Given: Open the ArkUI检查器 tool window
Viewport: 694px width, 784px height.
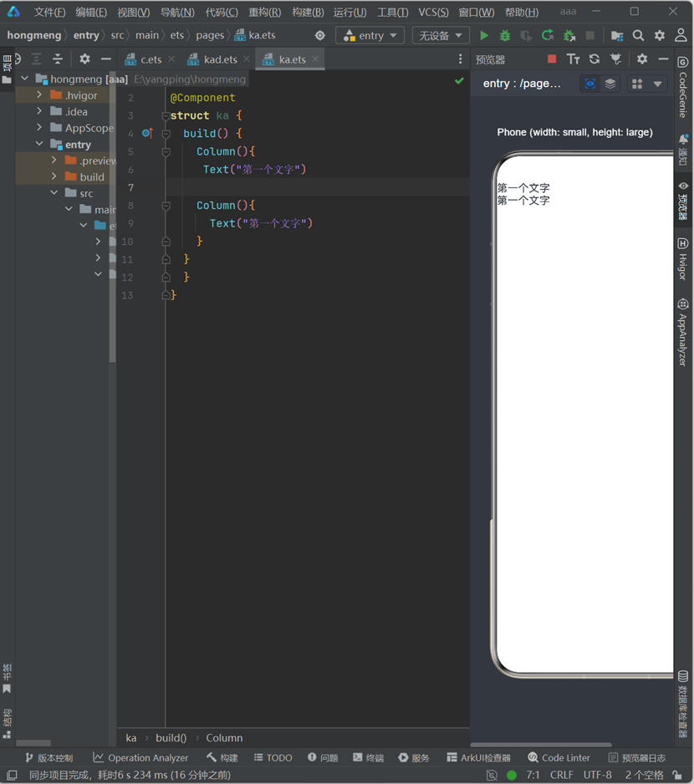Looking at the screenshot, I should pyautogui.click(x=479, y=758).
